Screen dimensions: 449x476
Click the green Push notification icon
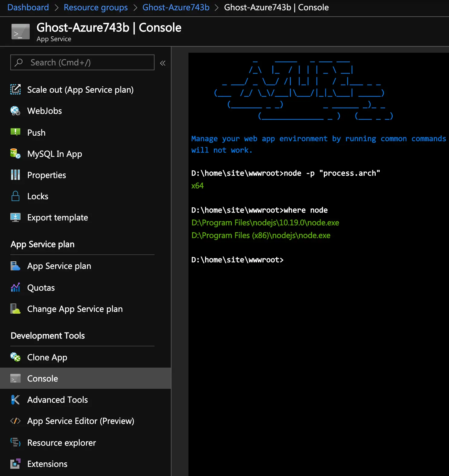pyautogui.click(x=15, y=132)
